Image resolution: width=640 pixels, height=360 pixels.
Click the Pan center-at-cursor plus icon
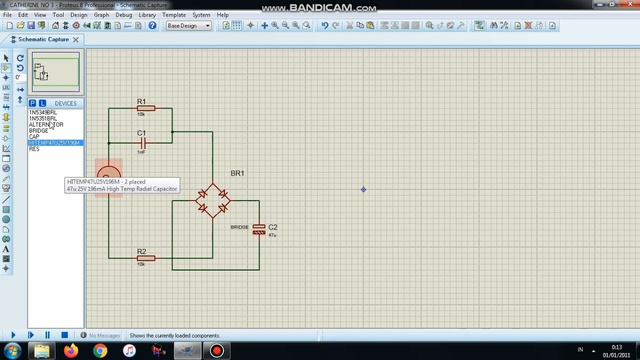(264, 25)
